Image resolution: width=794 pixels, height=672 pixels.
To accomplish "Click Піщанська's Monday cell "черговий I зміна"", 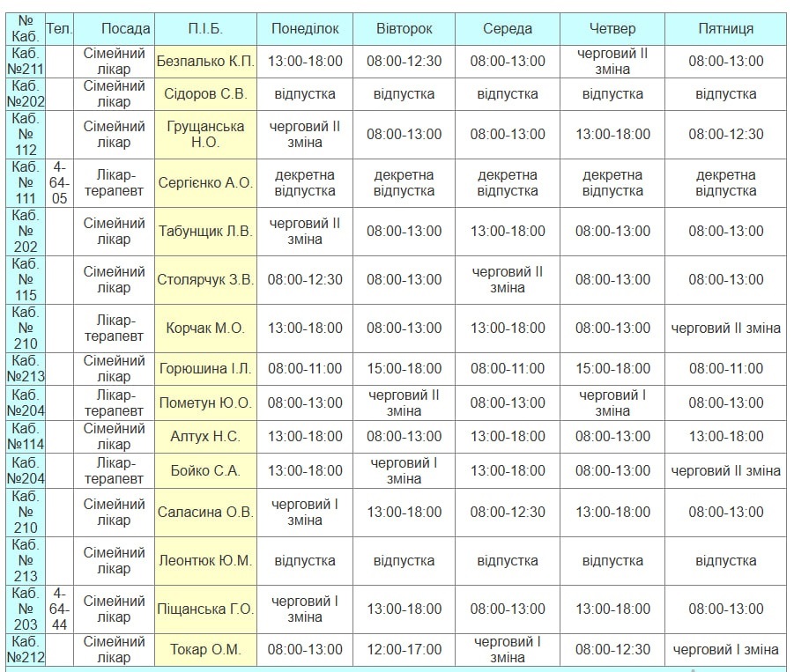I will pos(305,609).
